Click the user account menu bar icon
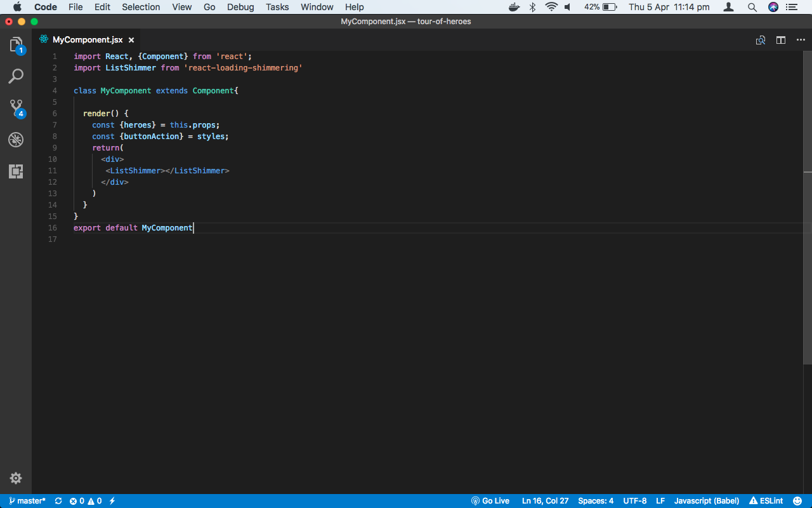Viewport: 812px width, 508px height. 729,7
